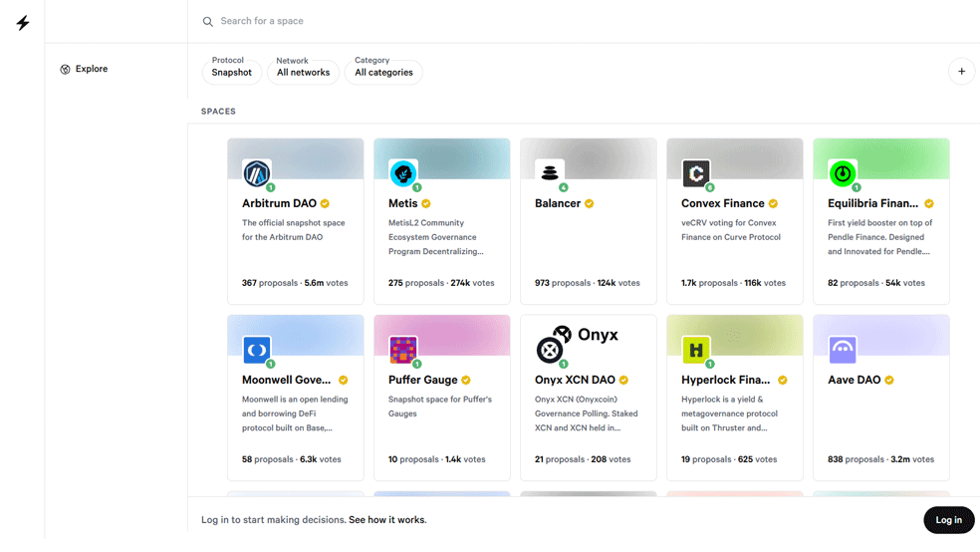Viewport: 980px width, 552px height.
Task: Click the verified badge next to Arbitrum DAO
Action: point(325,204)
